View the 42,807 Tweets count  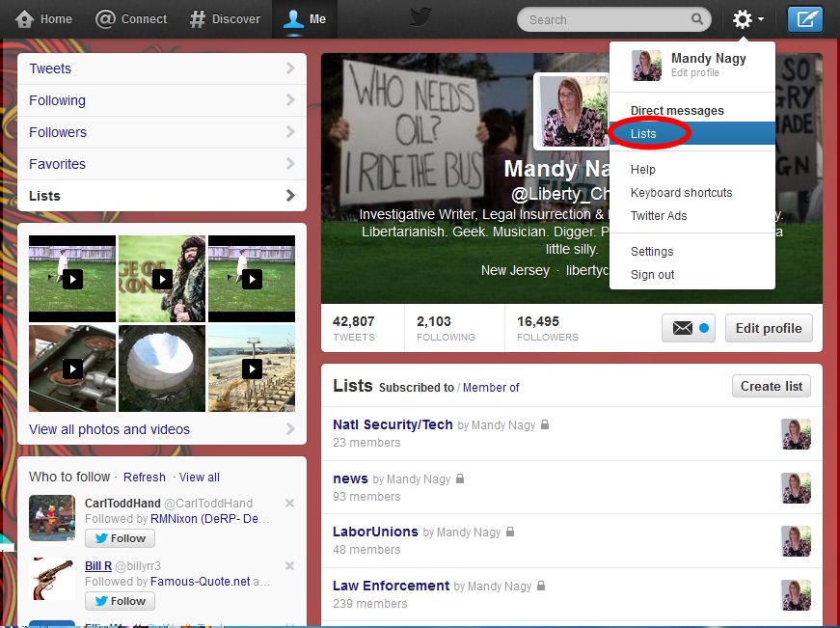pyautogui.click(x=354, y=328)
